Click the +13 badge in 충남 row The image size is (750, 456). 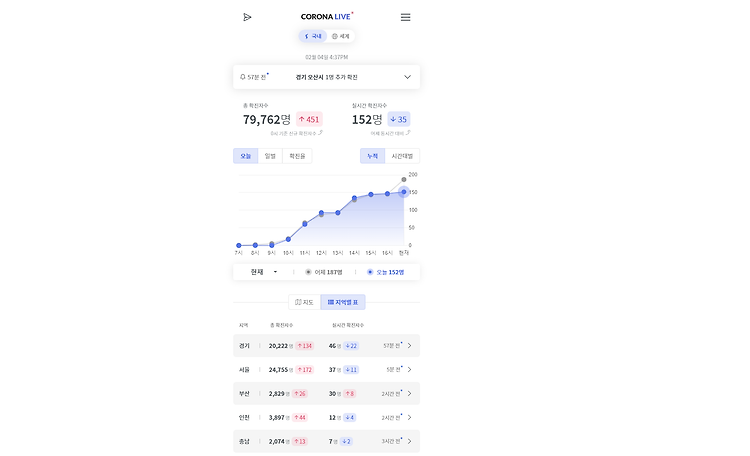299,441
